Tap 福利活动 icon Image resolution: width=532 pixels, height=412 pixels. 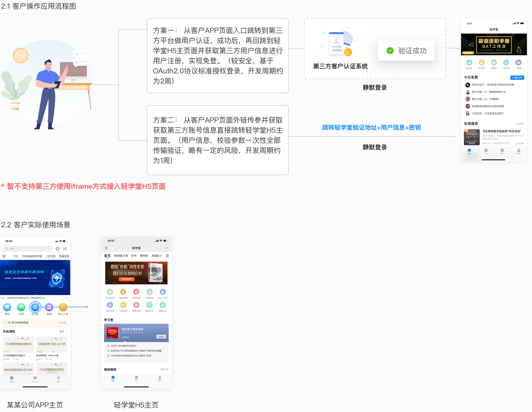pyautogui.click(x=163, y=305)
